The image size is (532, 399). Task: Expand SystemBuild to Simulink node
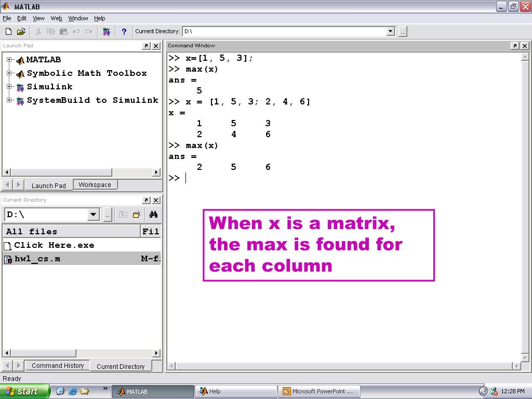[x=9, y=100]
